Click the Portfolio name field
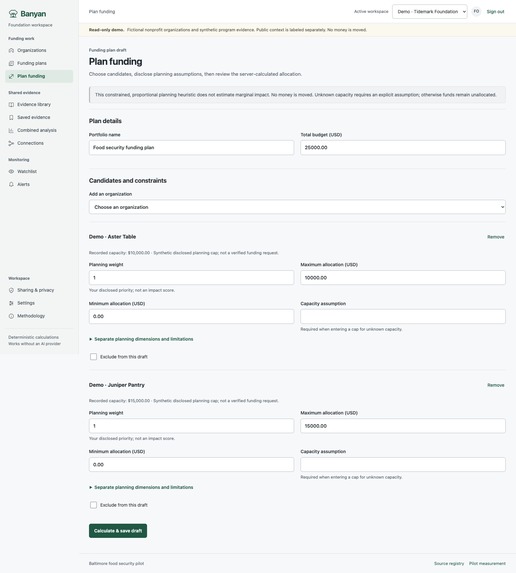The image size is (516, 573). (191, 148)
